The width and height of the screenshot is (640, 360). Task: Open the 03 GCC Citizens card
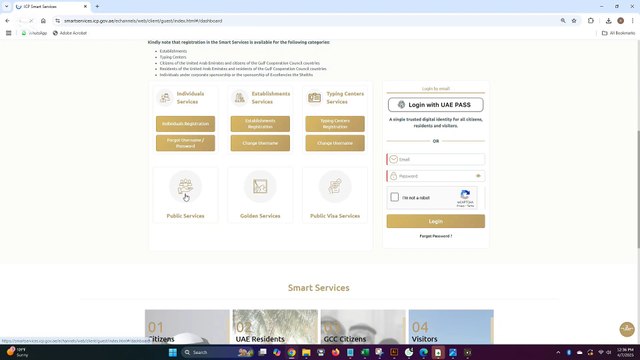click(363, 327)
